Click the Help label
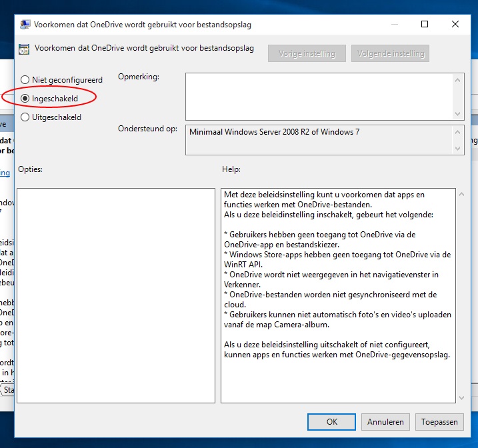 tap(231, 169)
